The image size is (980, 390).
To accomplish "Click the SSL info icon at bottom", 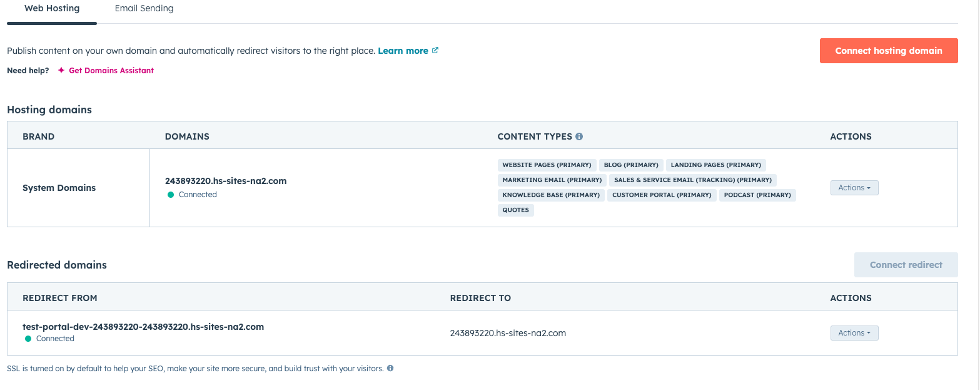I will (x=390, y=369).
